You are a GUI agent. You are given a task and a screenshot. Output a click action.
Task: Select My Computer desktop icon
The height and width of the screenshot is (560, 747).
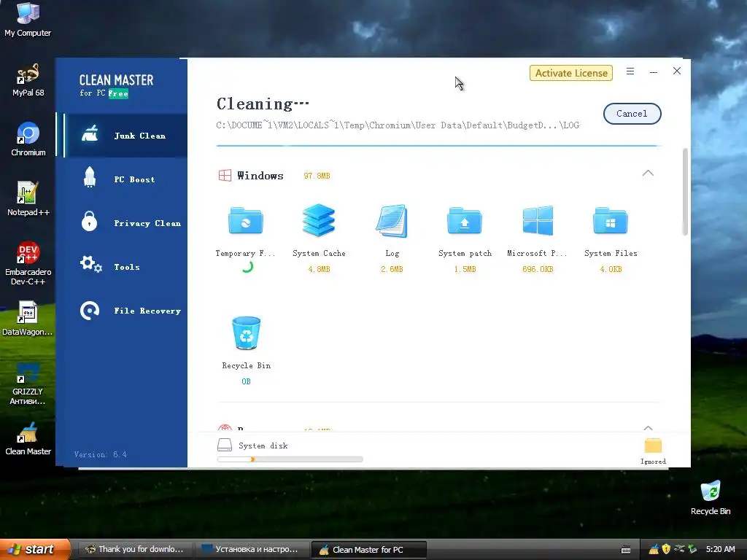pyautogui.click(x=28, y=20)
